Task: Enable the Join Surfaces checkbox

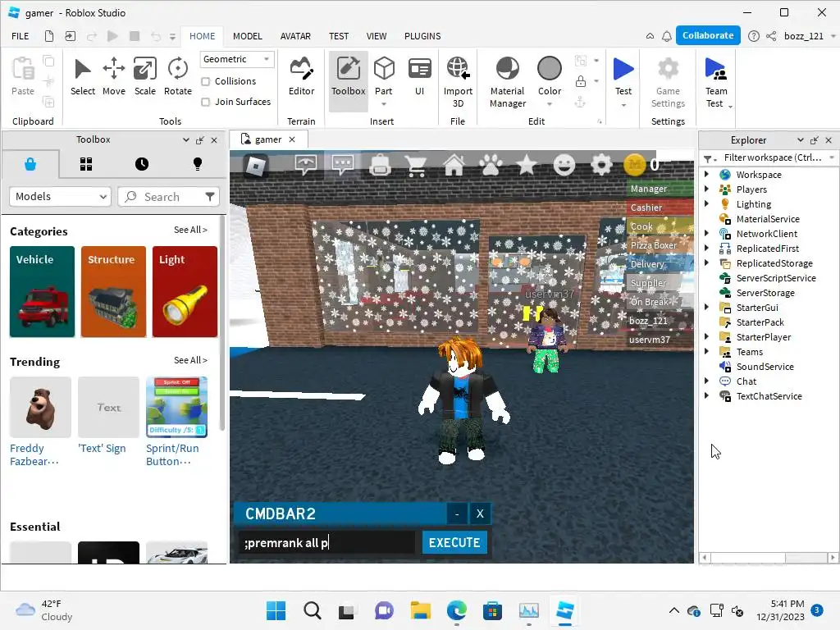Action: [x=205, y=102]
